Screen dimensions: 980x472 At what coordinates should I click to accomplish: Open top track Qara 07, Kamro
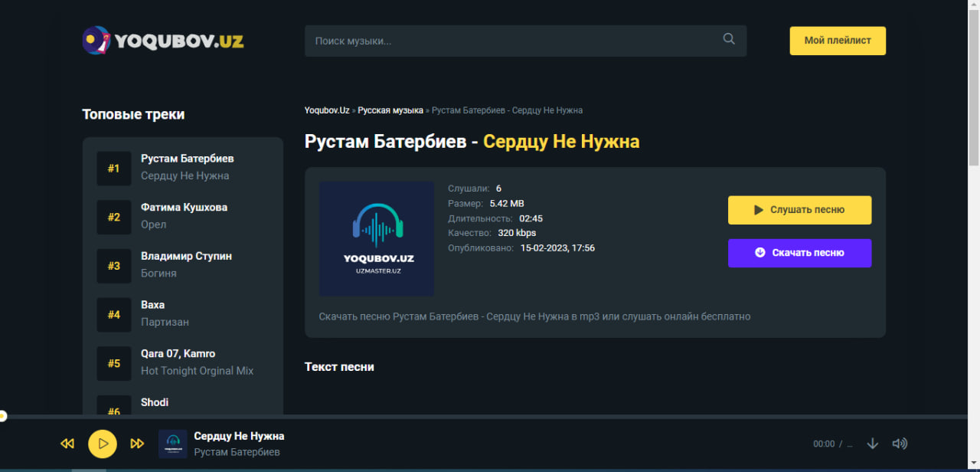pos(178,354)
